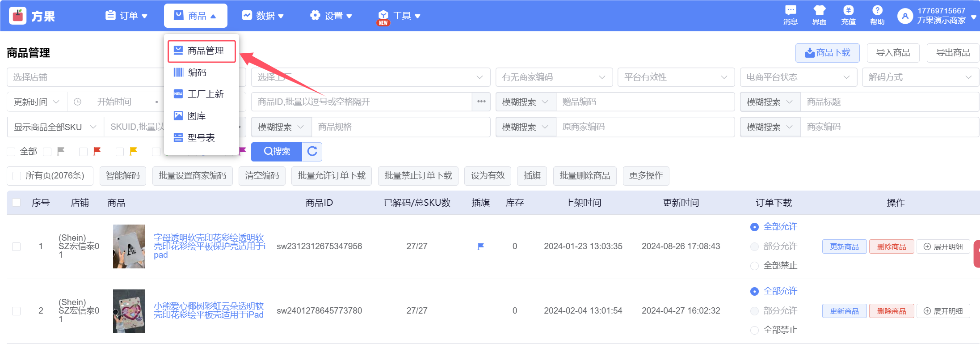Screen dimensions: 980x344
Task: Click the 帮助 help icon
Action: (877, 15)
